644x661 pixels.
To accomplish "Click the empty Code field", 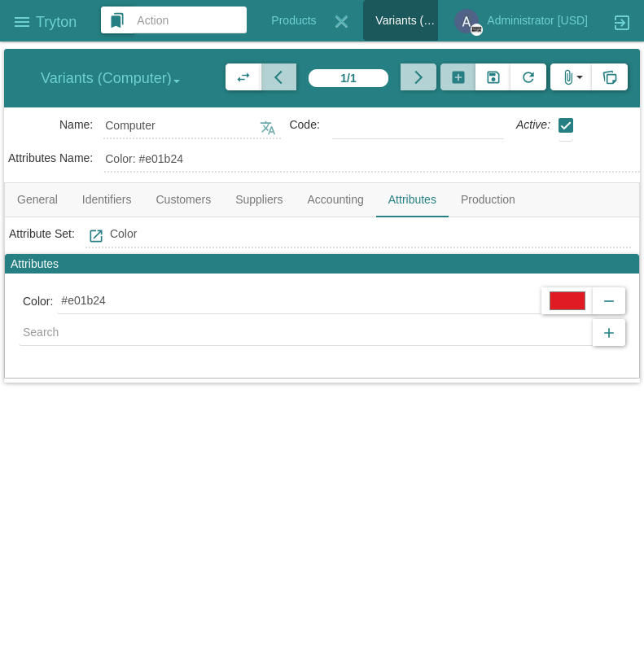I will pos(418,125).
